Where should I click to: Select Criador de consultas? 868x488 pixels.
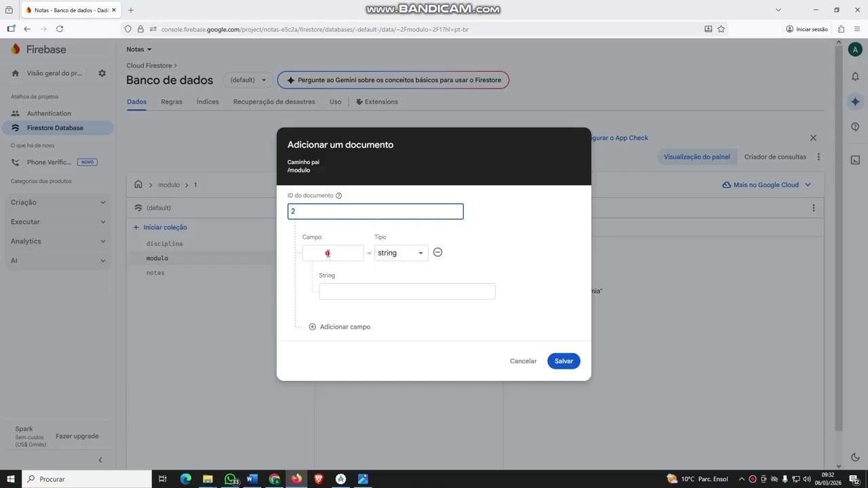(x=775, y=157)
